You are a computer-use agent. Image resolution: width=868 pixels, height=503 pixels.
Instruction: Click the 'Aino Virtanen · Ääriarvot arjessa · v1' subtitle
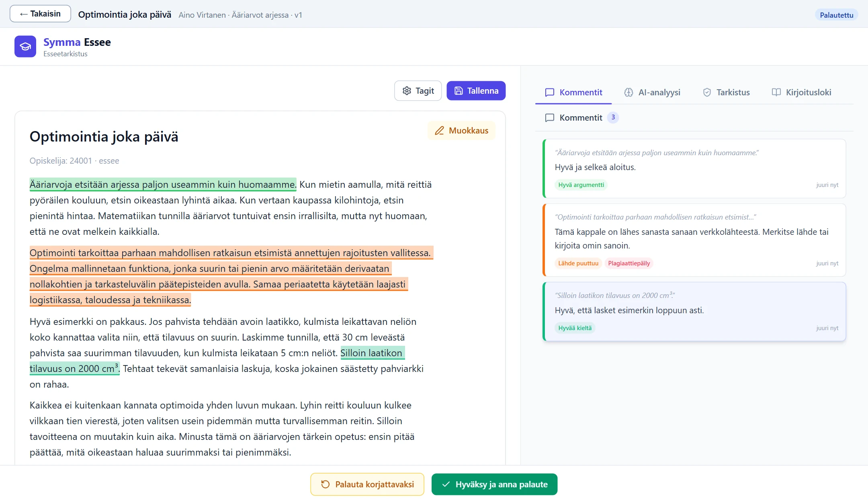pyautogui.click(x=240, y=15)
